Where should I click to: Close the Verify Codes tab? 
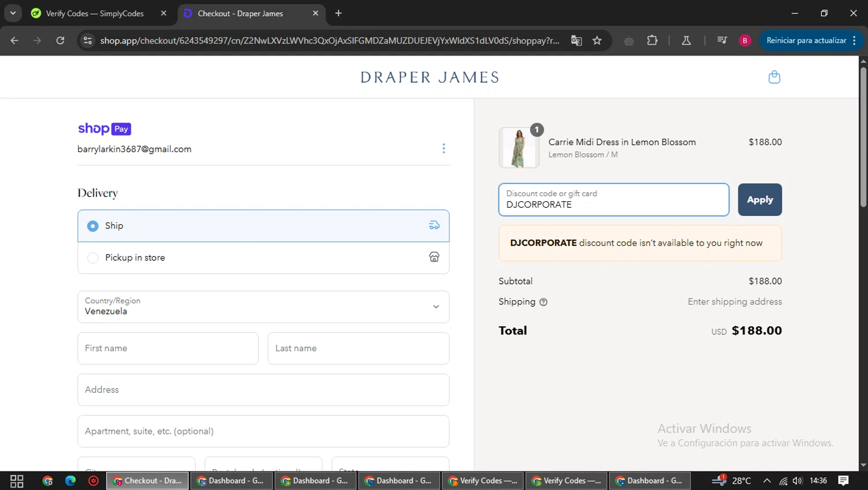(164, 13)
